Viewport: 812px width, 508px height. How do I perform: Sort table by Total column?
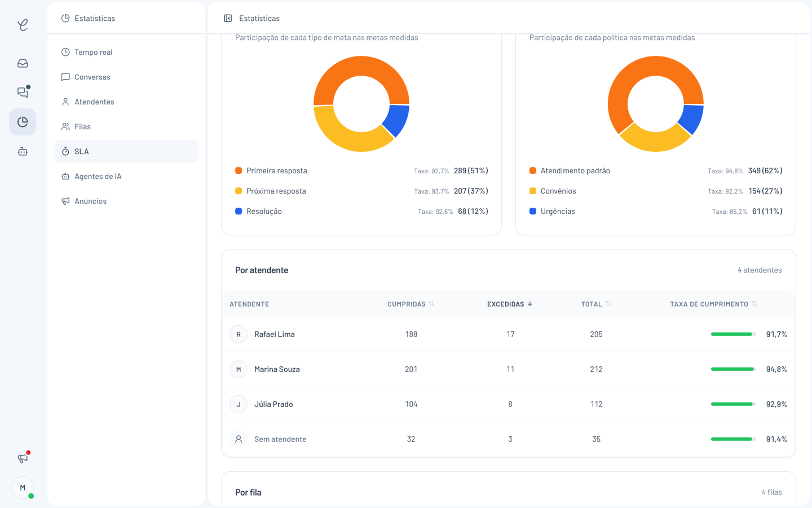596,304
